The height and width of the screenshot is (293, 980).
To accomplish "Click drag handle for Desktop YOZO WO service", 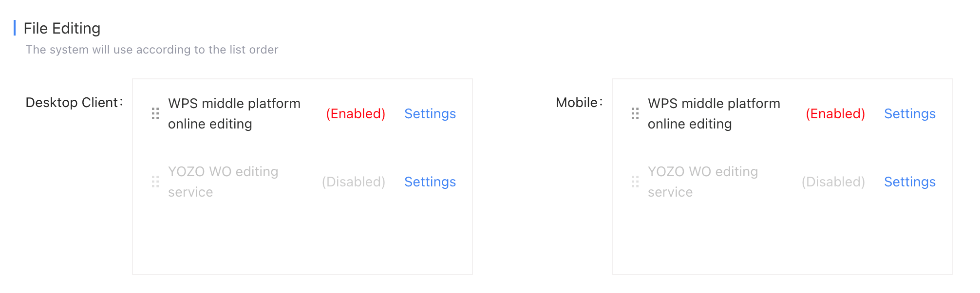I will pyautogui.click(x=155, y=182).
